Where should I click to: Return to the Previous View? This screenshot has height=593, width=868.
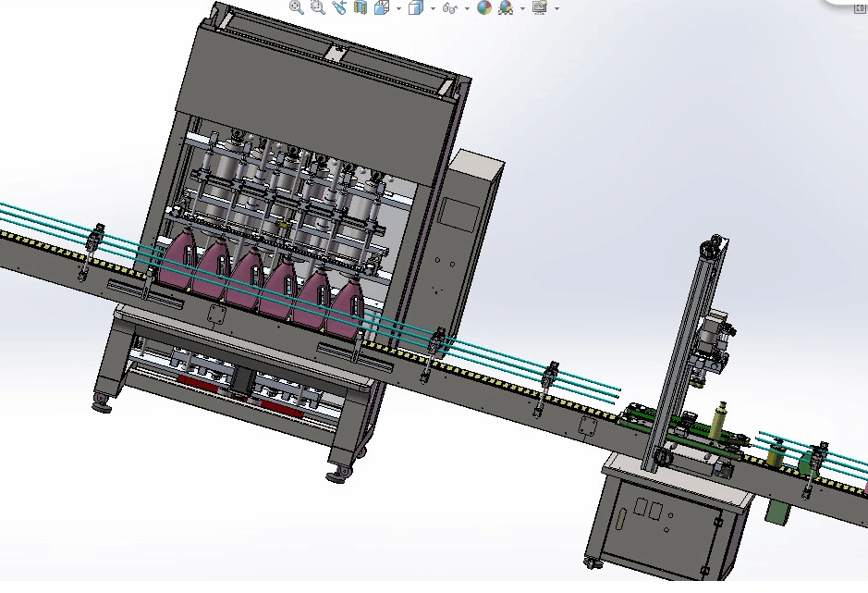click(339, 7)
